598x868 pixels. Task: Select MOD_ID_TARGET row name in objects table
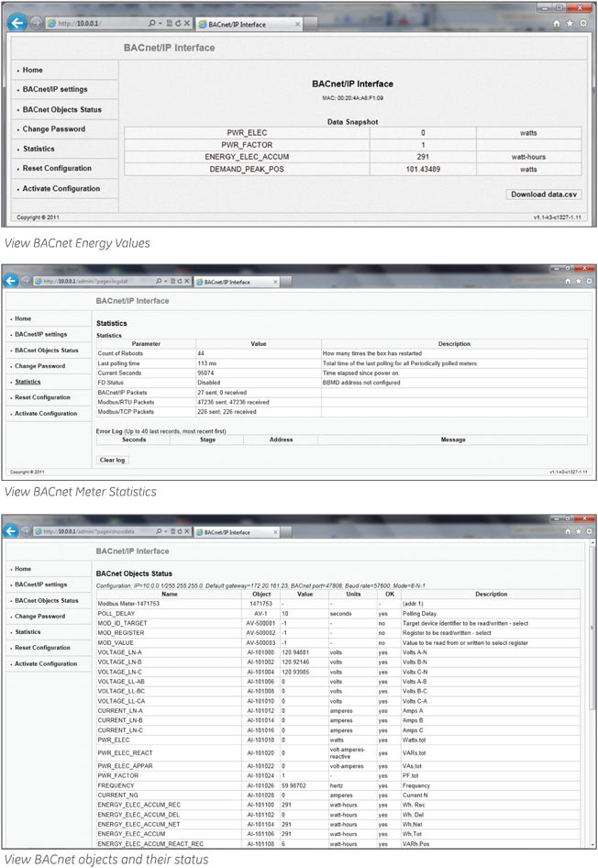point(122,623)
